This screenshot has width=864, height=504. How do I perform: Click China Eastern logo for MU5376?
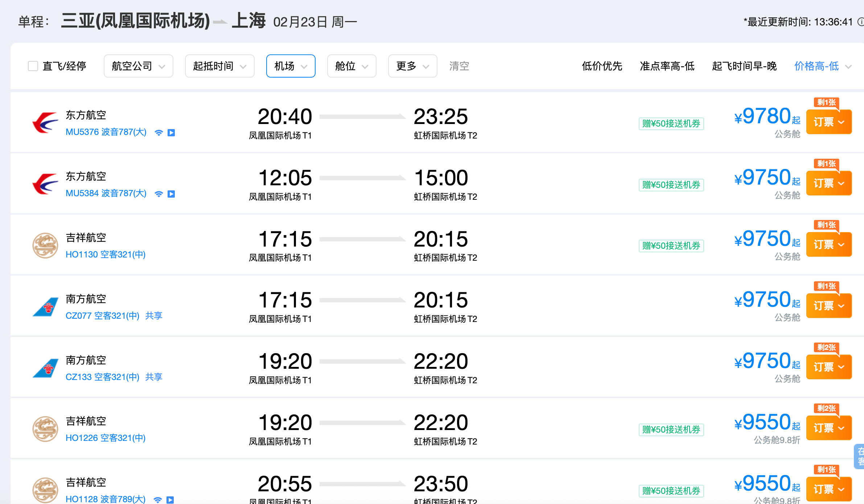click(x=45, y=123)
